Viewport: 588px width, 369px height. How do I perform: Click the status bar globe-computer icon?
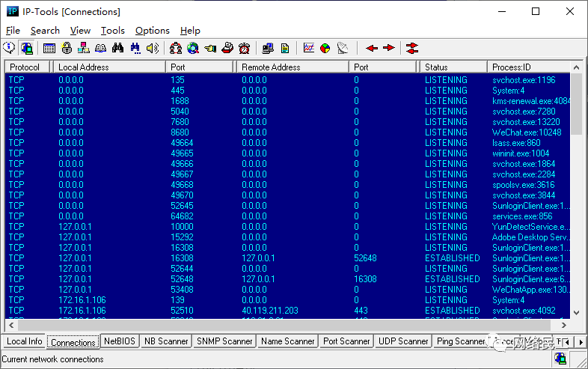tap(560, 359)
